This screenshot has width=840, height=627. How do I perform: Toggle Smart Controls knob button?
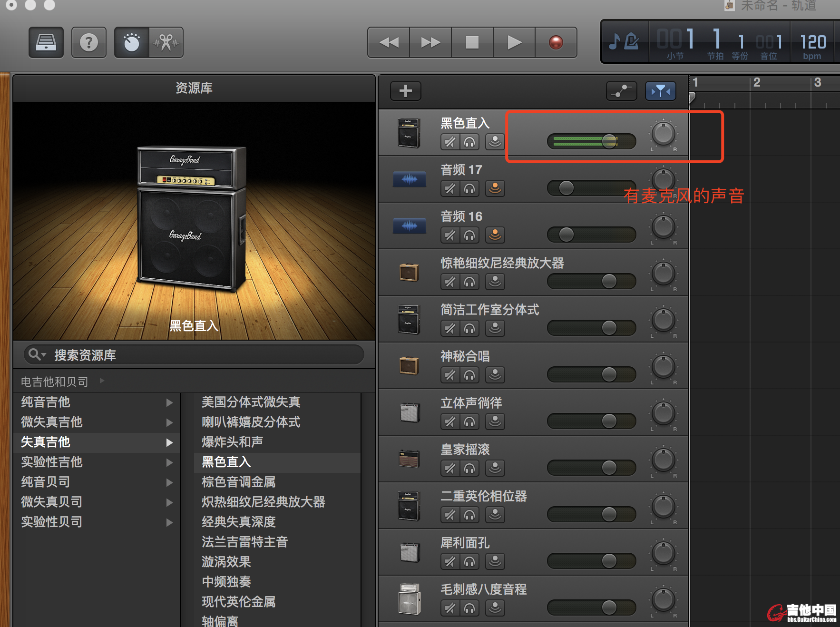(x=132, y=42)
